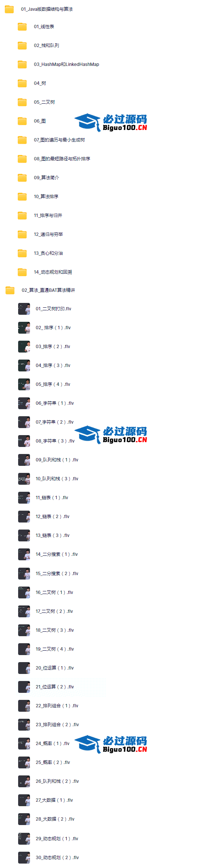Open the 05_二叉树 folder icon
The width and height of the screenshot is (222, 868).
click(22, 102)
